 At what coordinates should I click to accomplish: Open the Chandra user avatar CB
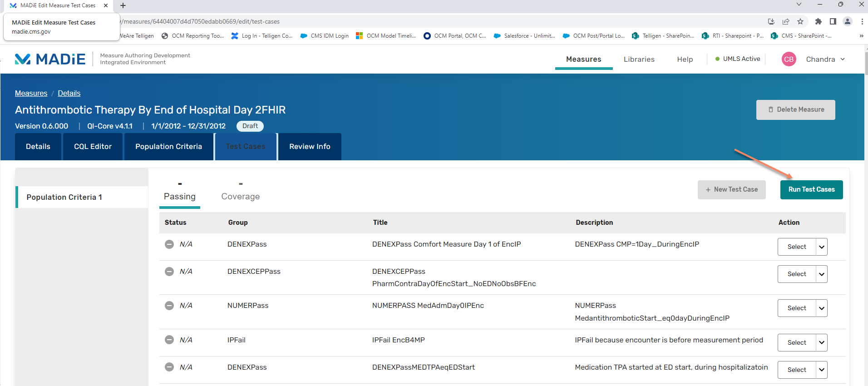point(789,59)
